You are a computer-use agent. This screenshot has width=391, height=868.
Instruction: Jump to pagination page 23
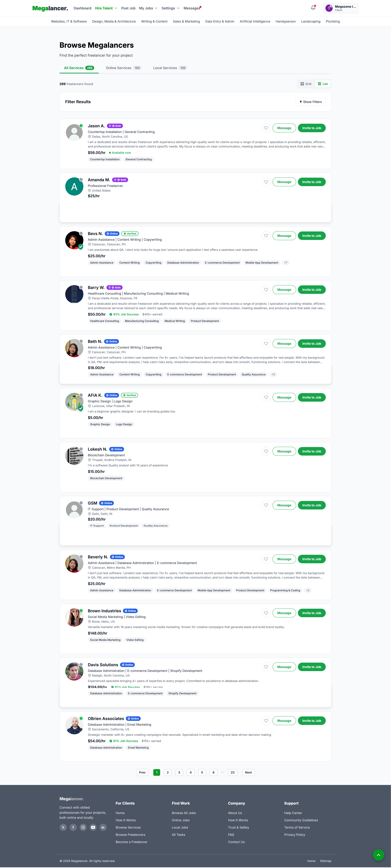coord(232,772)
